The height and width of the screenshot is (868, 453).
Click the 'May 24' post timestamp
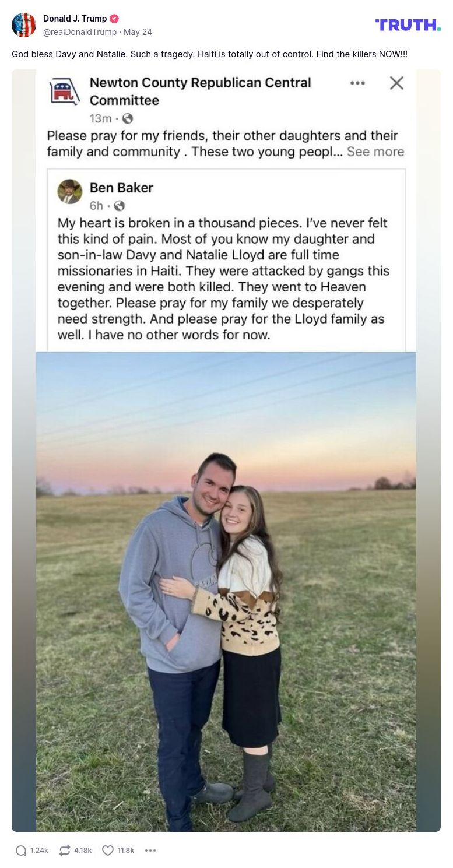tap(138, 32)
